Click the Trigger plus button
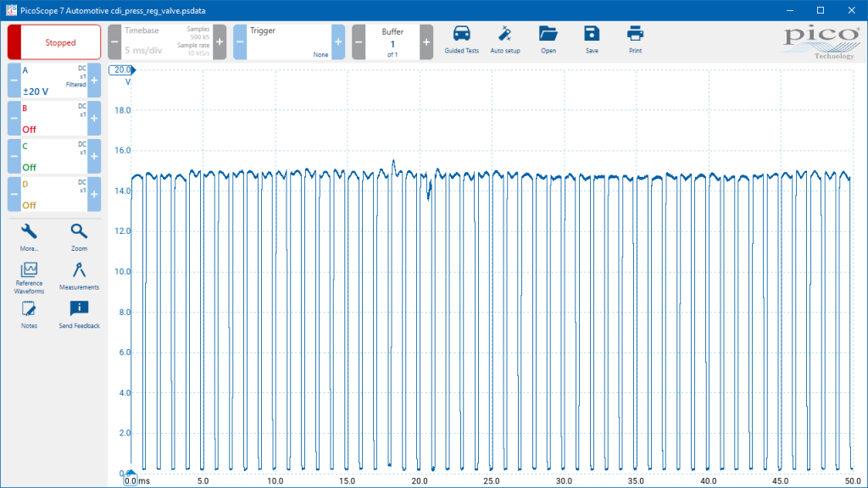The image size is (868, 488). [x=338, y=42]
